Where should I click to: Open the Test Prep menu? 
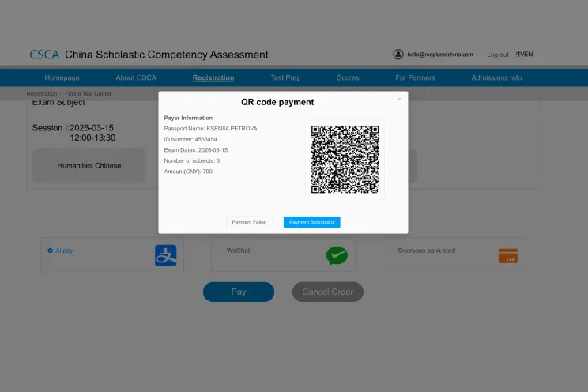coord(285,77)
